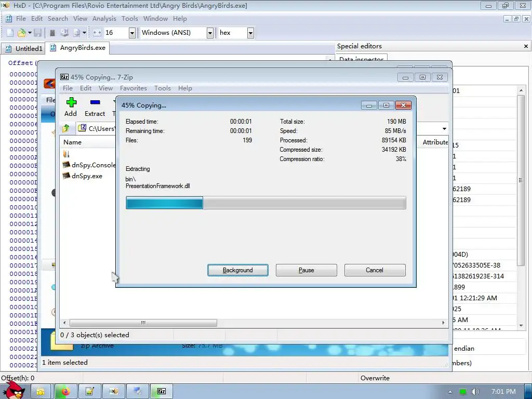Click the volume speaker icon in system tray
Image resolution: width=532 pixels, height=399 pixels.
click(475, 392)
